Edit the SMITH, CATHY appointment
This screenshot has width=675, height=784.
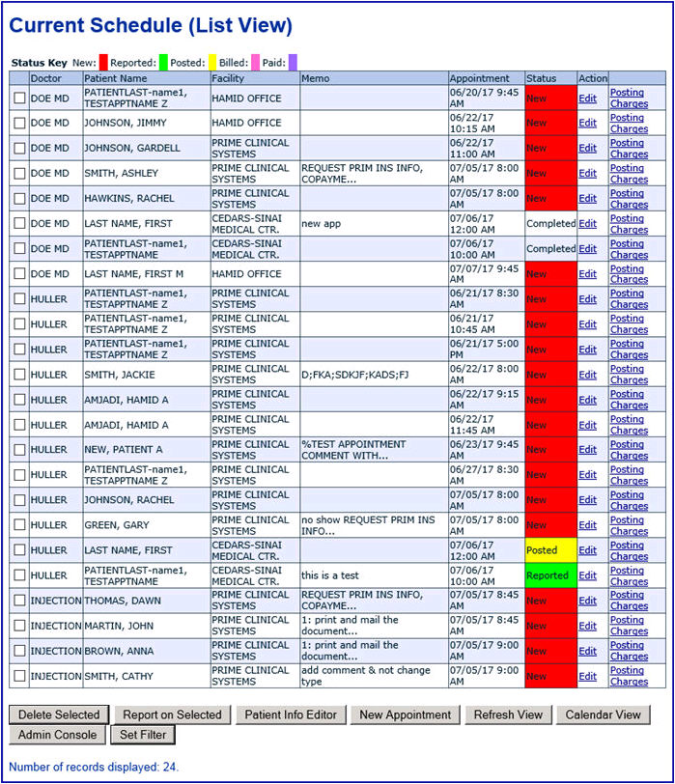tap(587, 677)
